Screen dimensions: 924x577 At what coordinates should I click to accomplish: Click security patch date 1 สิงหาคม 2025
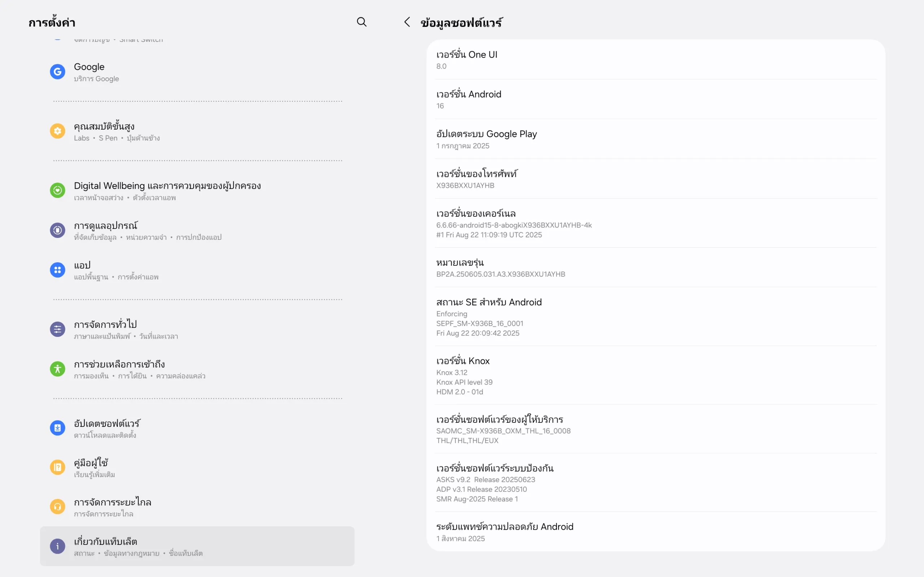461,538
